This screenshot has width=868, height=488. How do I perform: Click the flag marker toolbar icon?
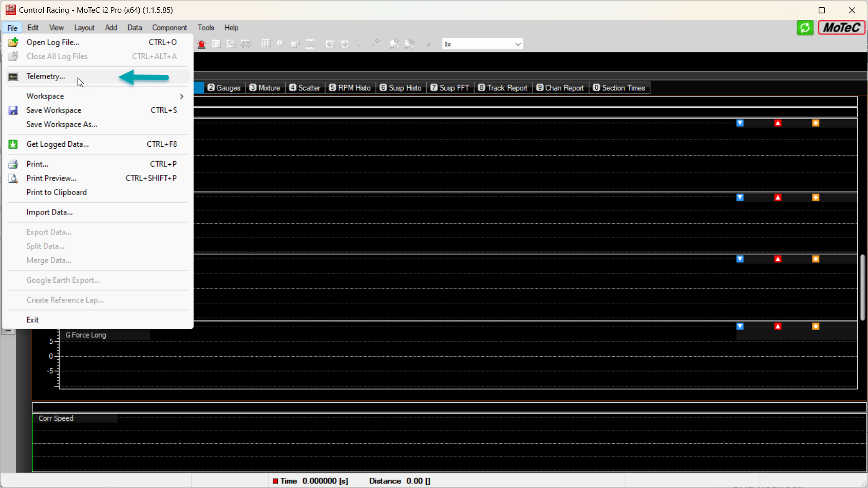pyautogui.click(x=360, y=44)
